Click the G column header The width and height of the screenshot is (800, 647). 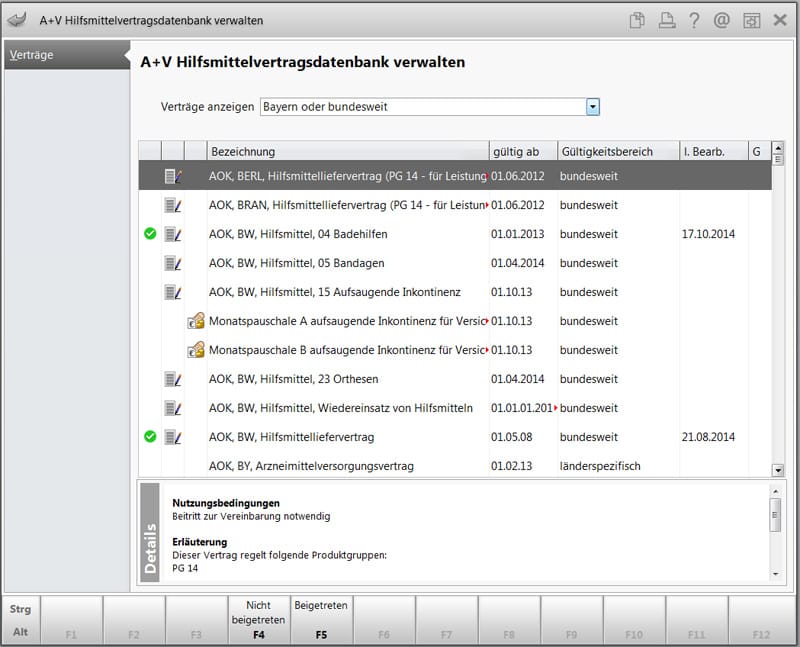click(x=760, y=151)
